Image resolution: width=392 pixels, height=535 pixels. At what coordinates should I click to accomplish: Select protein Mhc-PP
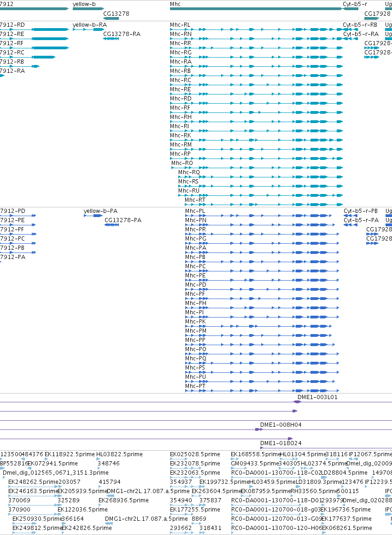(x=195, y=340)
